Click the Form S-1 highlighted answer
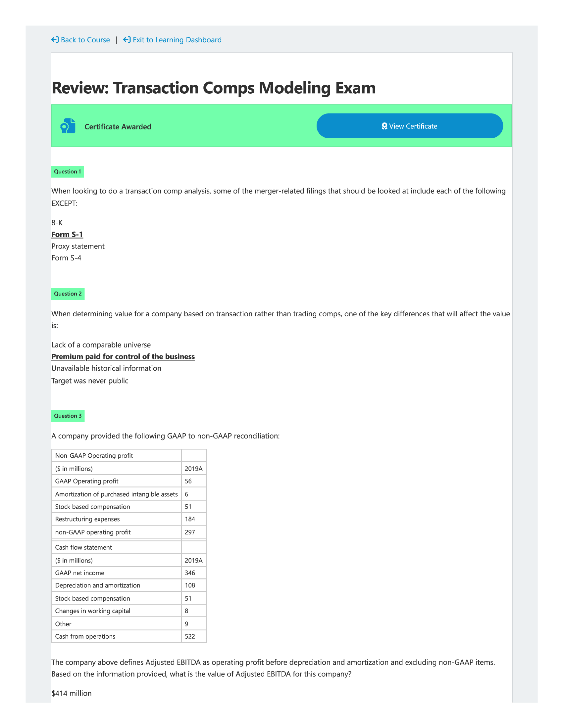Image resolution: width=563 pixels, height=728 pixels. pos(67,234)
